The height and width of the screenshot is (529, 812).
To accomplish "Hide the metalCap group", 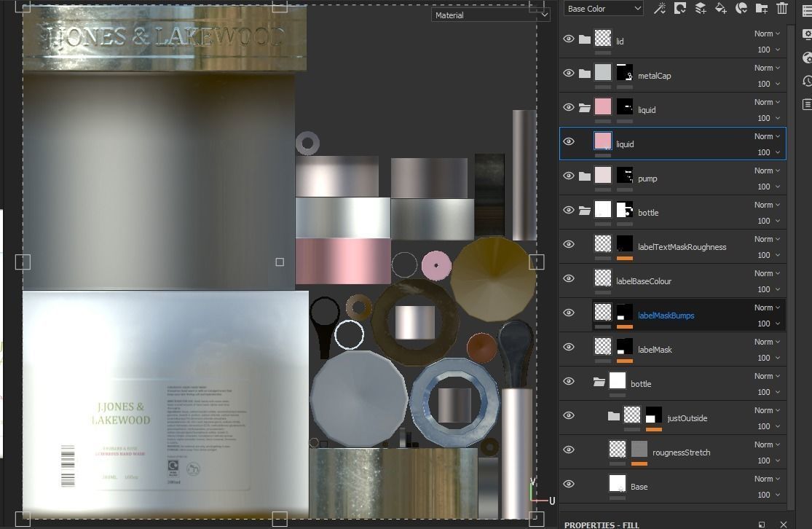I will 569,73.
